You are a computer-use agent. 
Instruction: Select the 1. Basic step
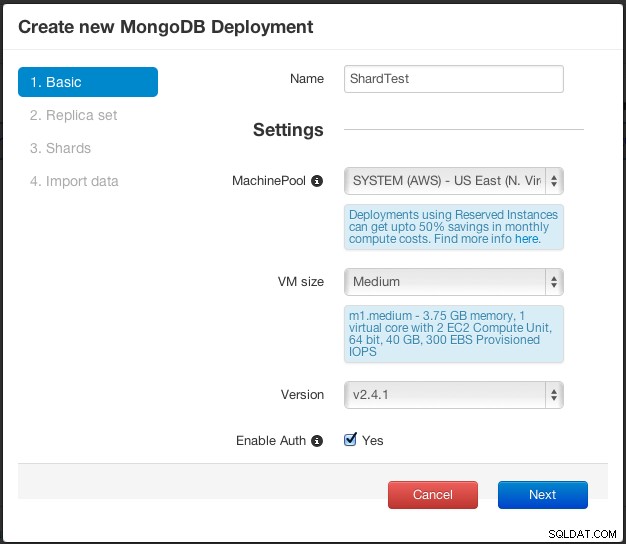point(88,82)
